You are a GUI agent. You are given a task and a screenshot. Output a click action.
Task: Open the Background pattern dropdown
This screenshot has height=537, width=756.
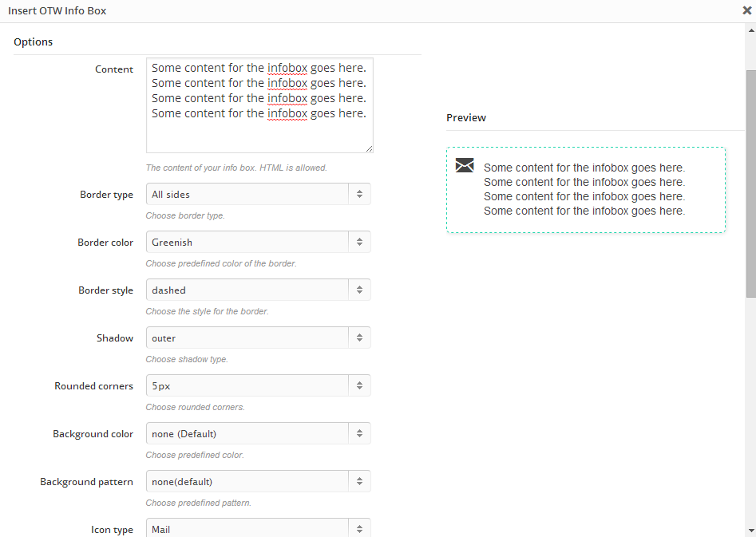coord(259,481)
